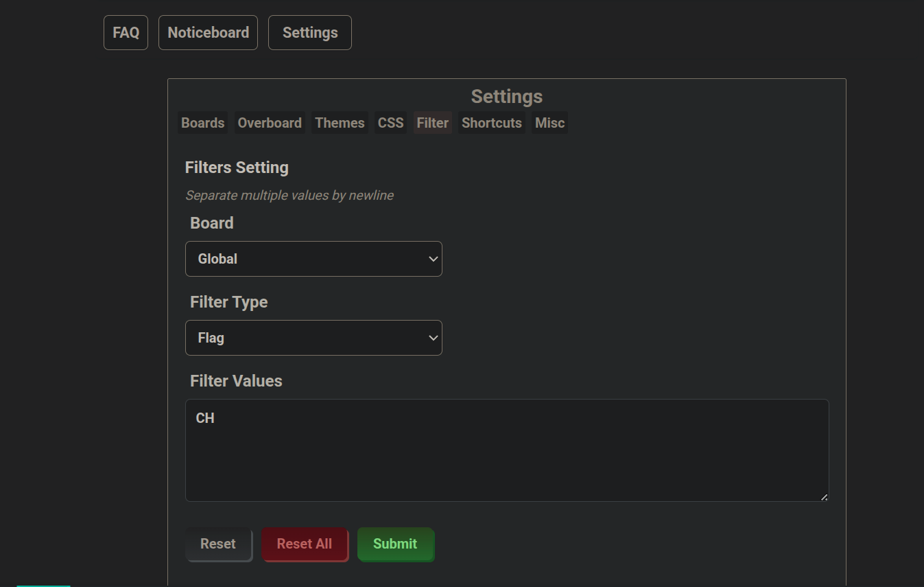
Task: Click the chevron arrow on Filter Type selector
Action: click(x=433, y=338)
